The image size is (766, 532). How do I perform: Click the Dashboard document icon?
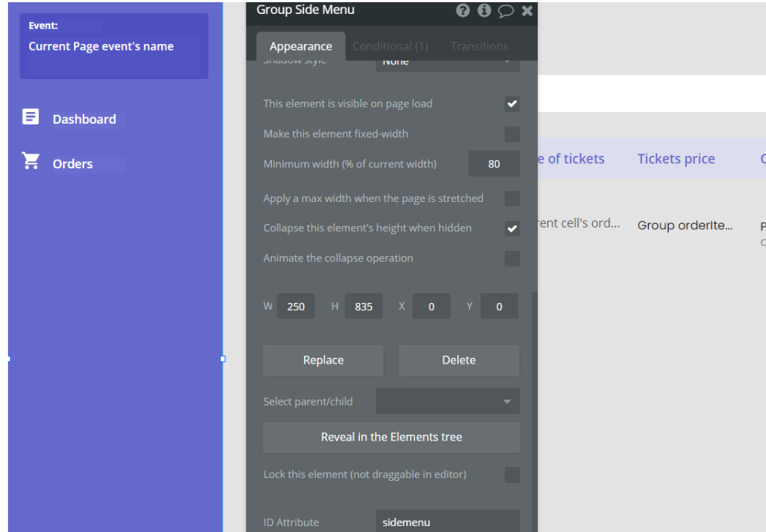[x=30, y=117]
